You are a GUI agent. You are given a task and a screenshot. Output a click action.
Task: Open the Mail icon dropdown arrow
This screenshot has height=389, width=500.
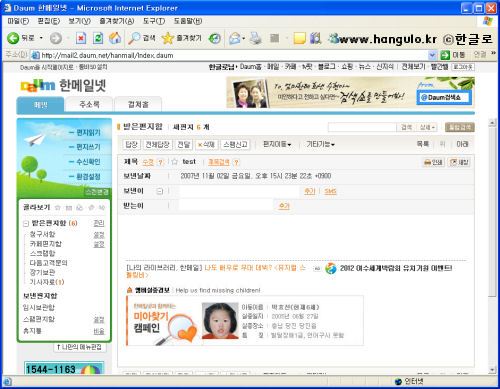click(x=244, y=38)
